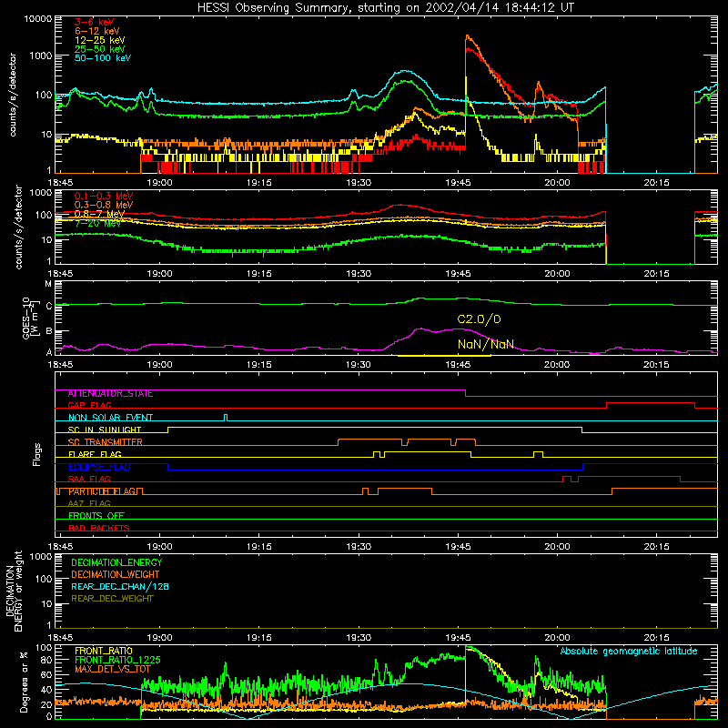The width and height of the screenshot is (728, 728).
Task: Click the Flags vertical axis title
Action: (37, 454)
